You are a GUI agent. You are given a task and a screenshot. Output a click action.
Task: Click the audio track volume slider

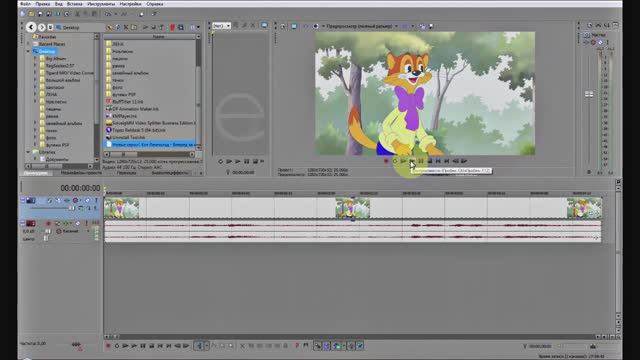(48, 231)
